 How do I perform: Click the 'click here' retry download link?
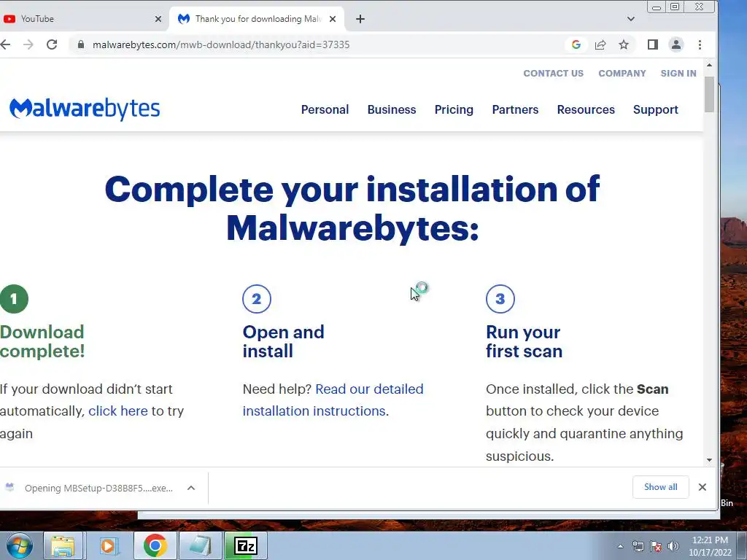click(118, 411)
